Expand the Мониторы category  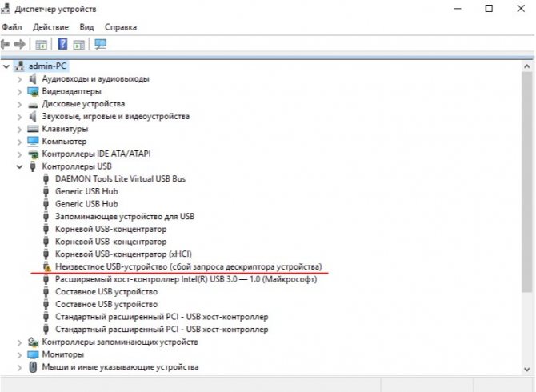19,354
